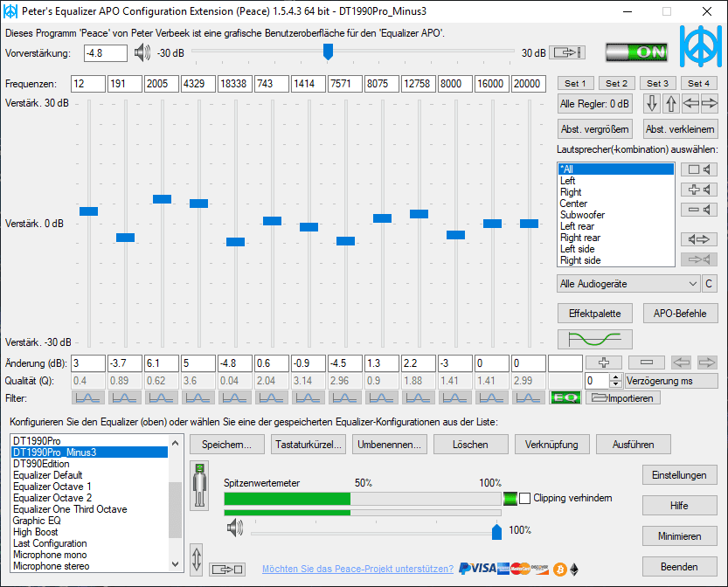
Task: Open filter type icon for 8000 Hz band
Action: [455, 397]
